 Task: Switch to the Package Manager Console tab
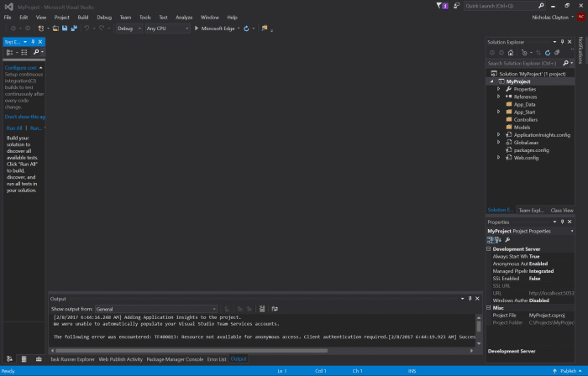[x=175, y=359]
